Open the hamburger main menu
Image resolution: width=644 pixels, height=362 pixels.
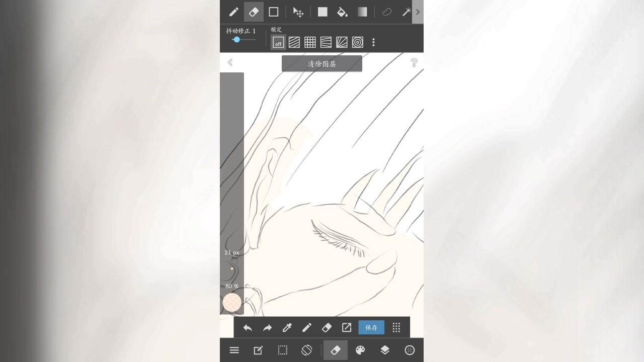click(x=234, y=350)
